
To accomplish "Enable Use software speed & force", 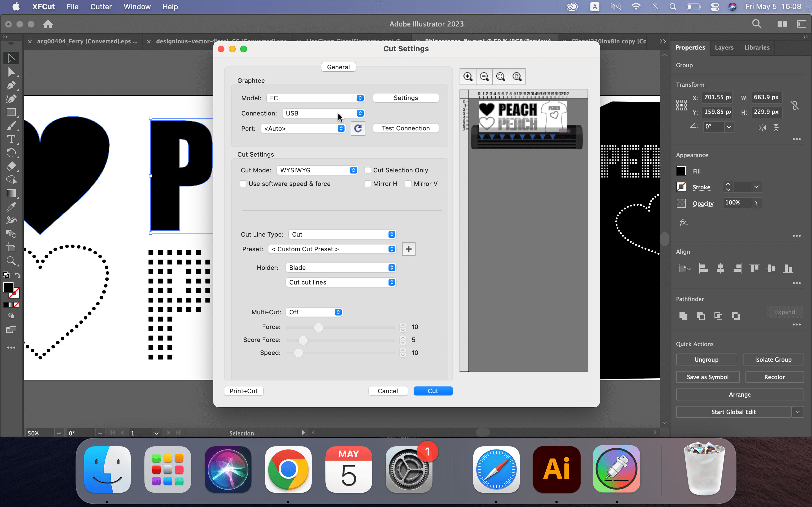I will [243, 184].
